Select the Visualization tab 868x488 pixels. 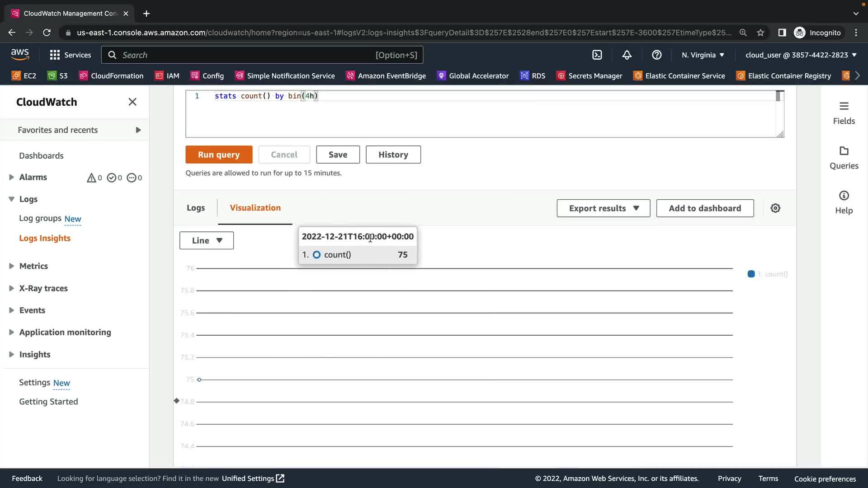click(255, 208)
